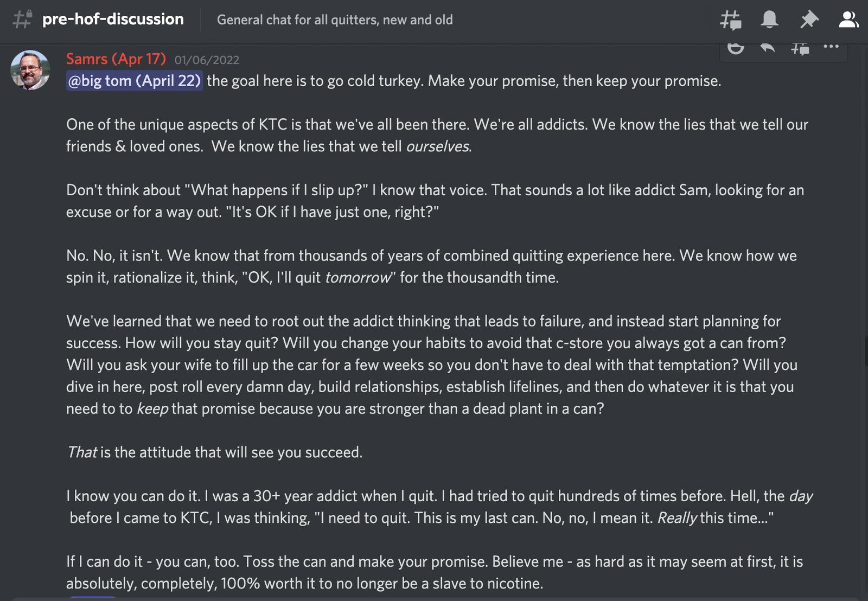Toggle channel notification bell
This screenshot has width=868, height=601.
click(769, 20)
